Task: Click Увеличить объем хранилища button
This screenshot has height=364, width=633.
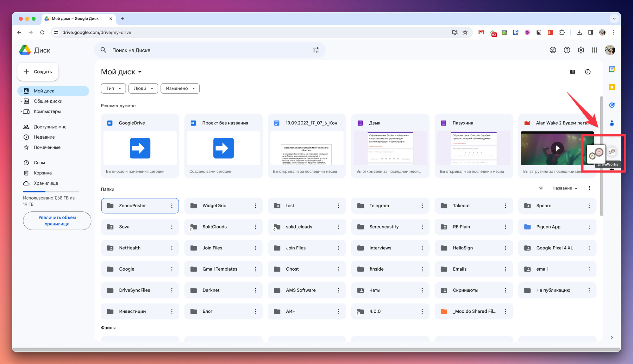Action: 57,221
